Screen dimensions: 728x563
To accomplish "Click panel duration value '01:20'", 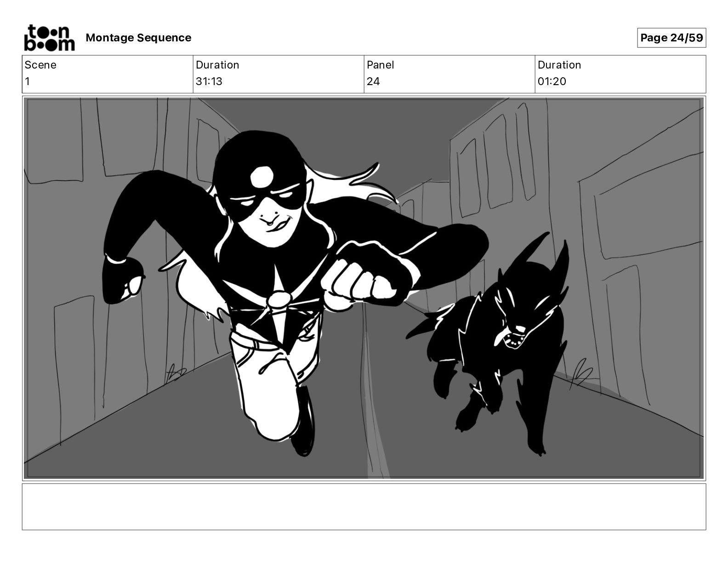I will 552,81.
